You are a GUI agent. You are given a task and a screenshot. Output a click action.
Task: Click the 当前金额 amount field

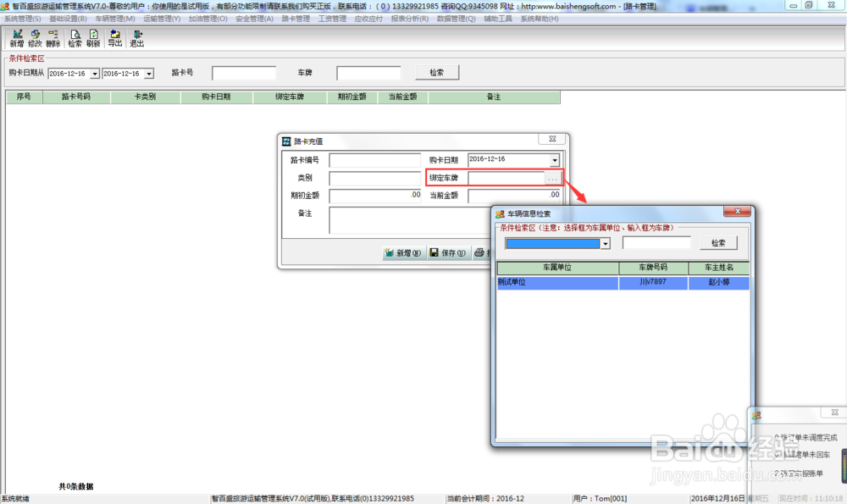514,195
